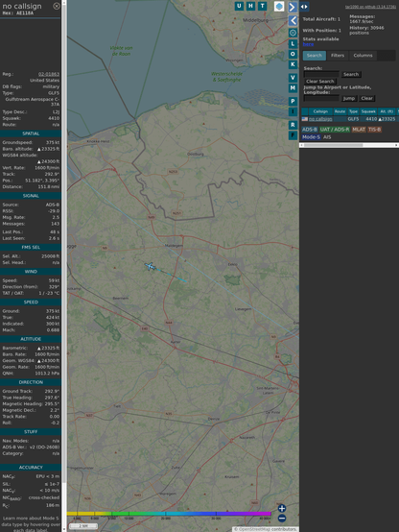Sort table by Type column
This screenshot has width=399, height=532.
click(x=353, y=111)
